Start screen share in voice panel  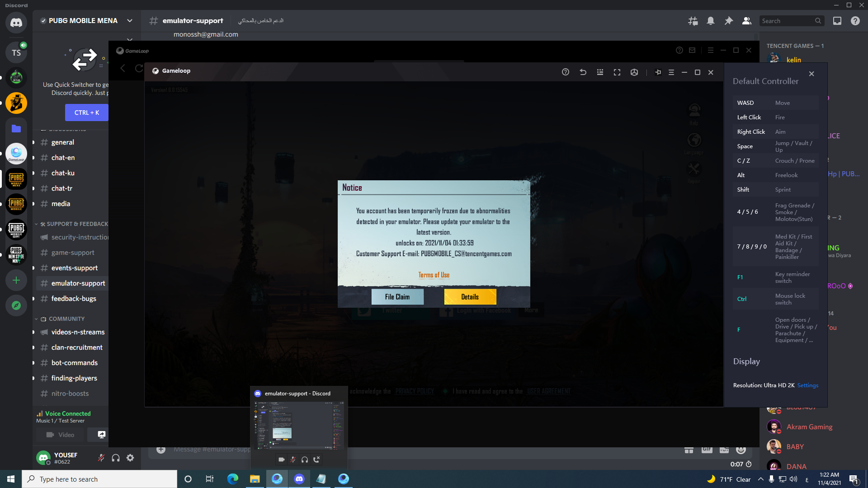point(102,435)
